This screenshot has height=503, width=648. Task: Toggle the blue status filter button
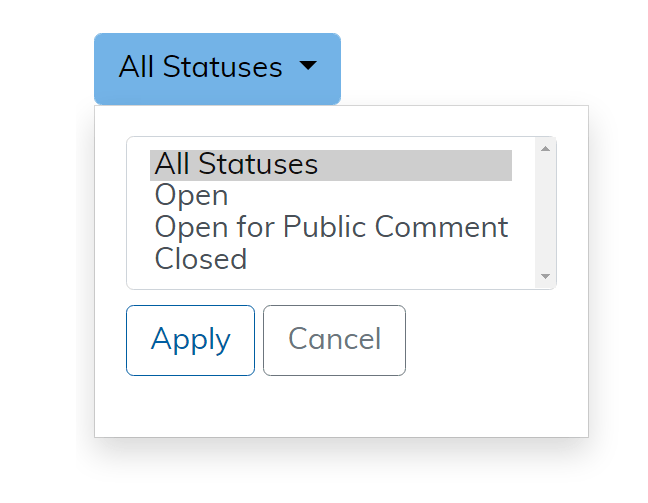click(217, 68)
